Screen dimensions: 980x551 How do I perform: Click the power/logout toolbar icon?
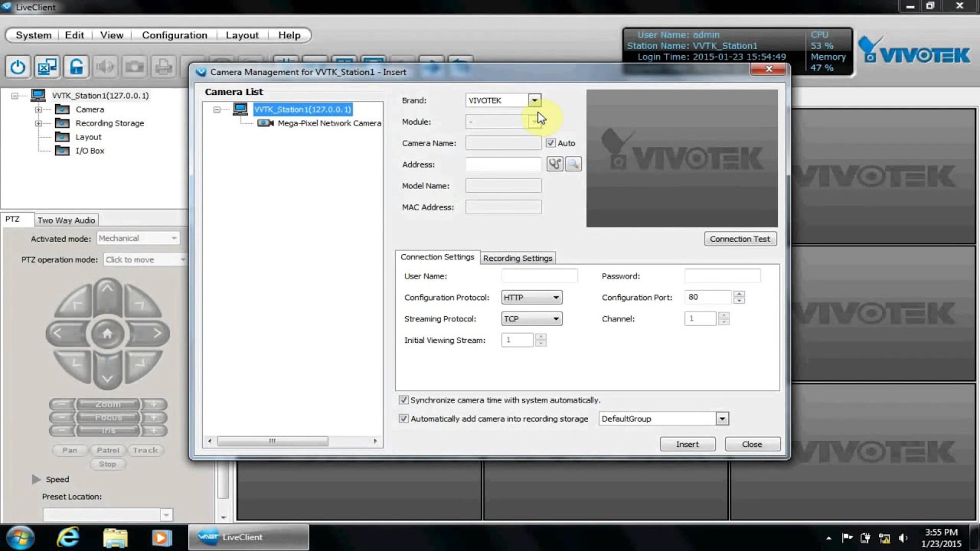[18, 67]
